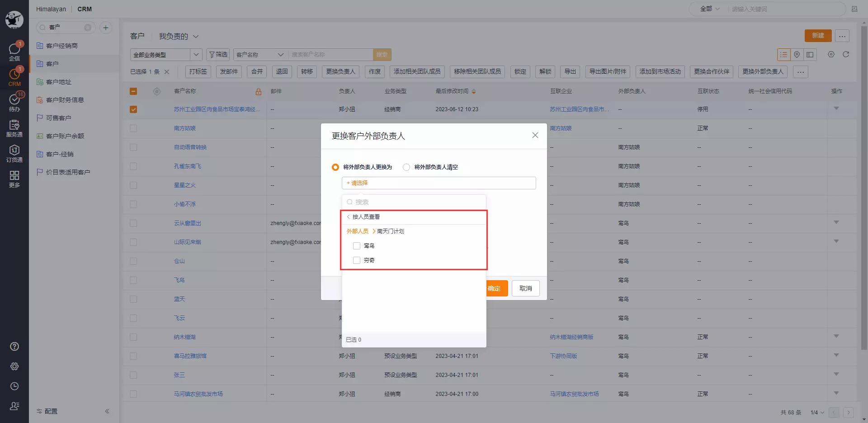
Task: Expand row actions for 苏州工业园区 row
Action: tap(836, 108)
